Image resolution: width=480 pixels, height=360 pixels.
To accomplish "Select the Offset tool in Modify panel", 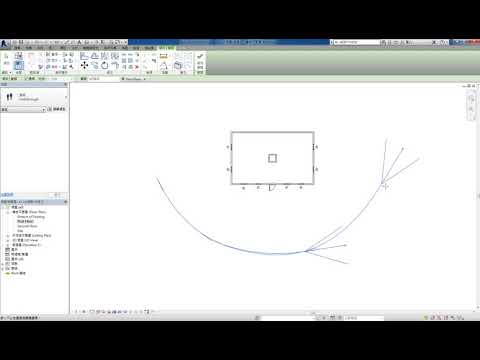I will pos(95,56).
